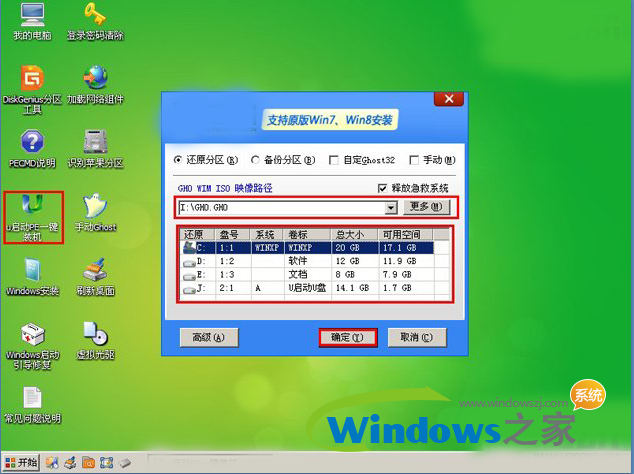Select the 备份分区 radio option
The height and width of the screenshot is (474, 634).
(x=256, y=159)
